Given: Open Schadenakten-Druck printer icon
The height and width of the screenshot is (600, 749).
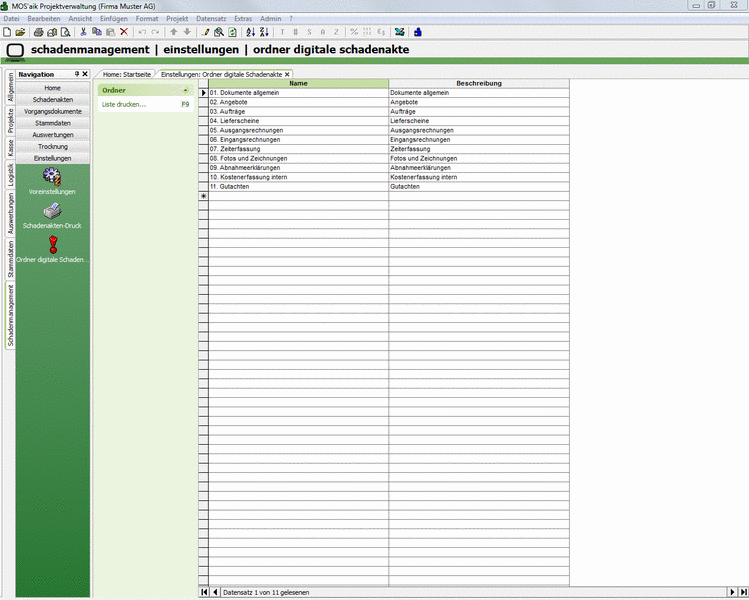Looking at the screenshot, I should click(52, 211).
